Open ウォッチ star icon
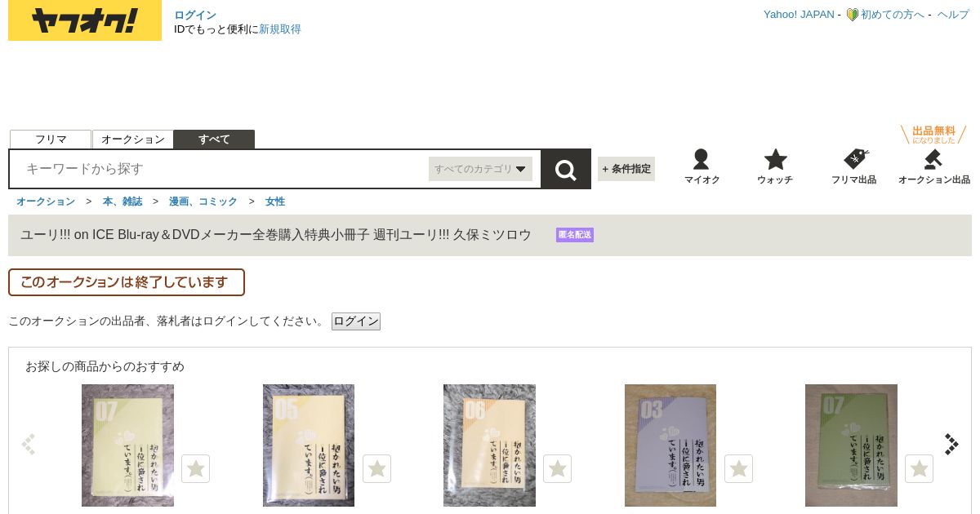Image resolution: width=980 pixels, height=514 pixels. [775, 159]
